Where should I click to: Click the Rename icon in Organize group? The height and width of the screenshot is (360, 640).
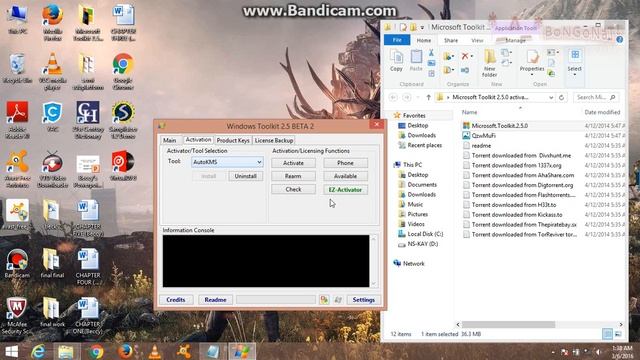[465, 71]
